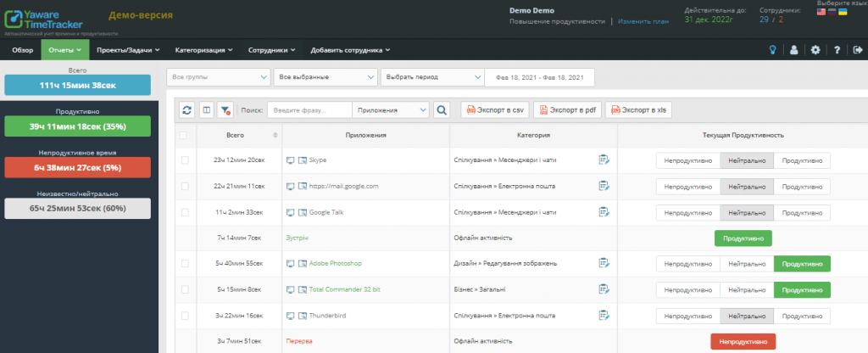The width and height of the screenshot is (868, 353).
Task: Edit category icon for Skype row
Action: click(604, 160)
